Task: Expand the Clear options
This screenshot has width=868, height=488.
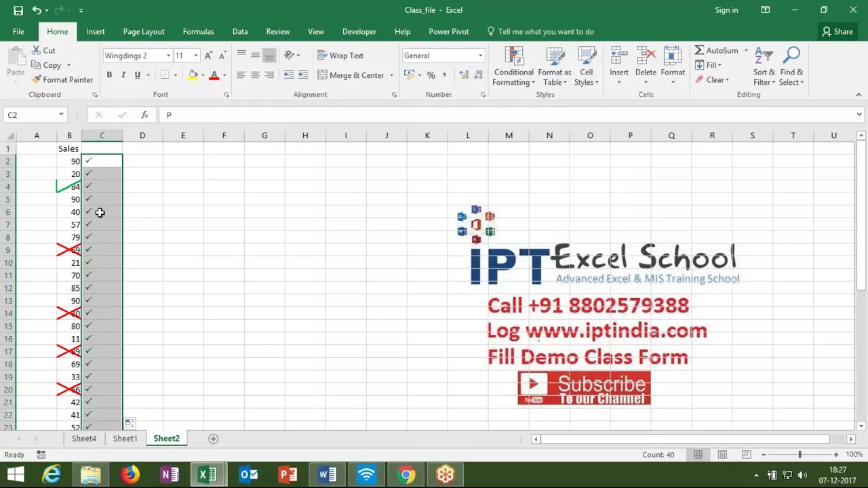Action: (727, 80)
